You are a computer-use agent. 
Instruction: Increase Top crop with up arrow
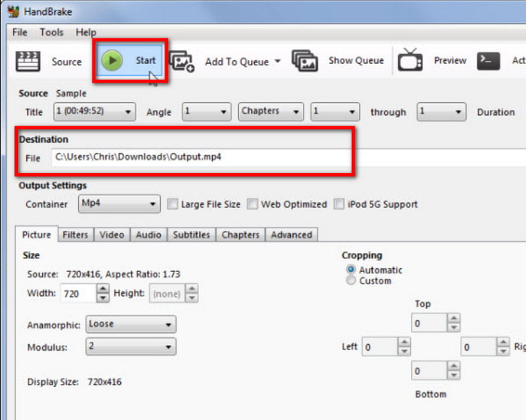[454, 319]
